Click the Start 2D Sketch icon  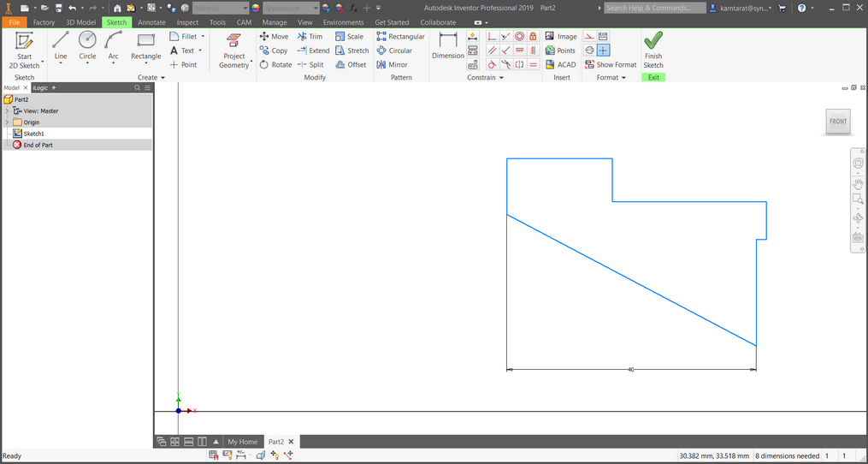pyautogui.click(x=24, y=42)
